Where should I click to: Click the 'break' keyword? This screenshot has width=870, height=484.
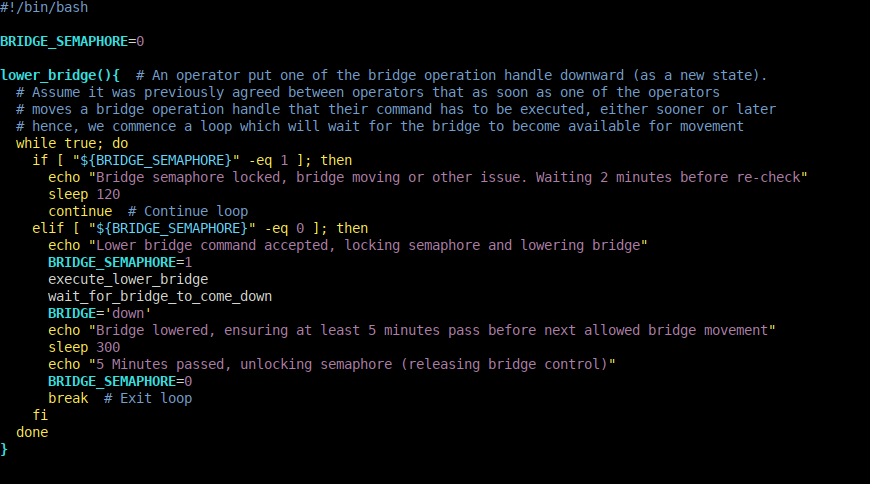pos(68,398)
